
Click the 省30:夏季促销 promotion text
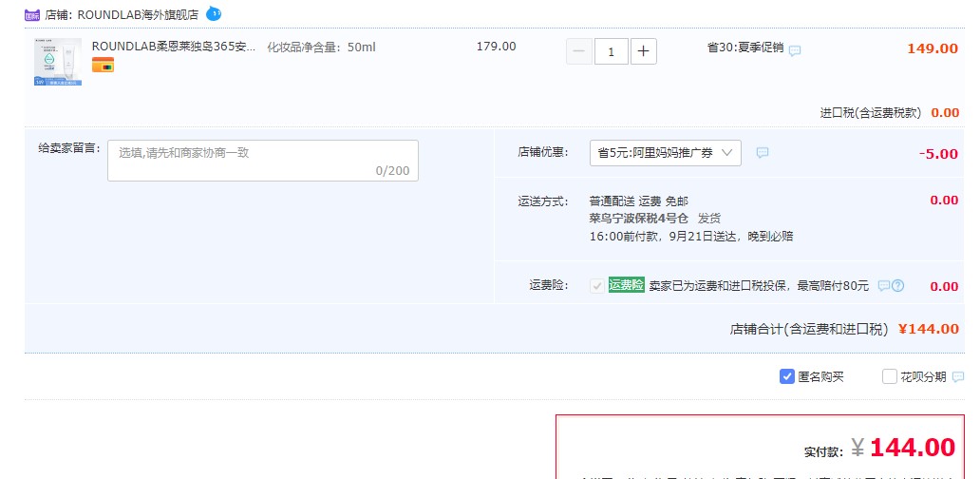[x=745, y=48]
